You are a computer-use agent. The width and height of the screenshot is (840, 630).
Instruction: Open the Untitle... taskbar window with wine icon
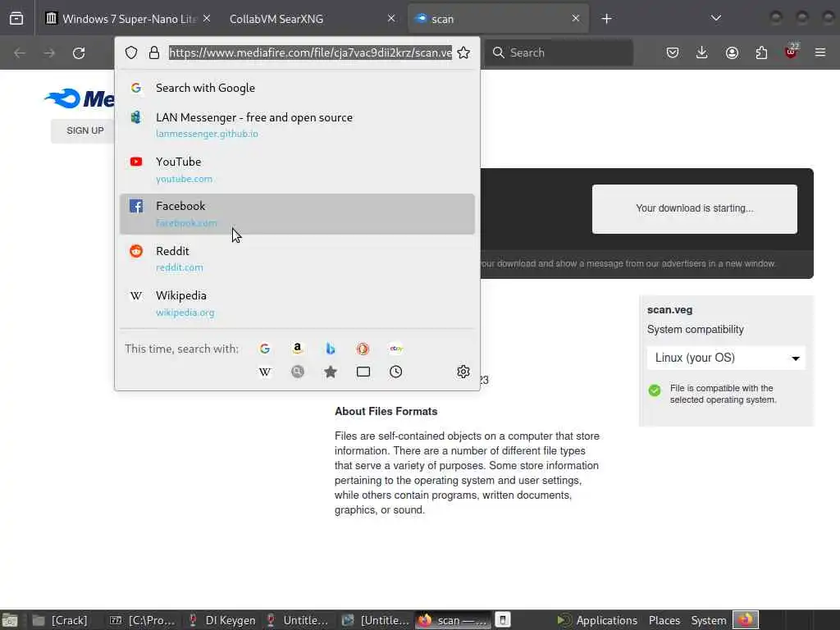[298, 620]
